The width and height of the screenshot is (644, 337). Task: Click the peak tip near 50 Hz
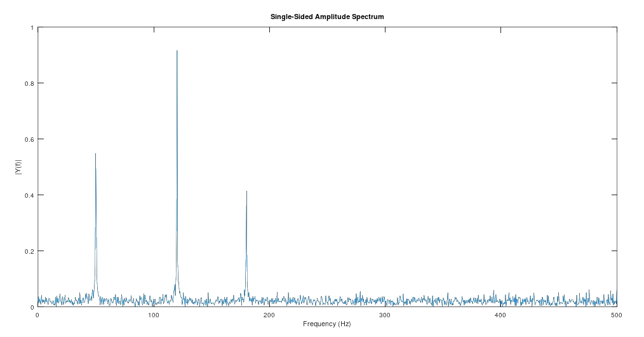[95, 155]
